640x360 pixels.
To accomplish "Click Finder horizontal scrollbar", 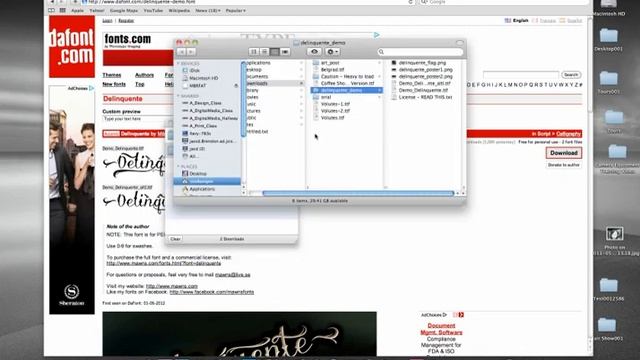I will tap(358, 193).
